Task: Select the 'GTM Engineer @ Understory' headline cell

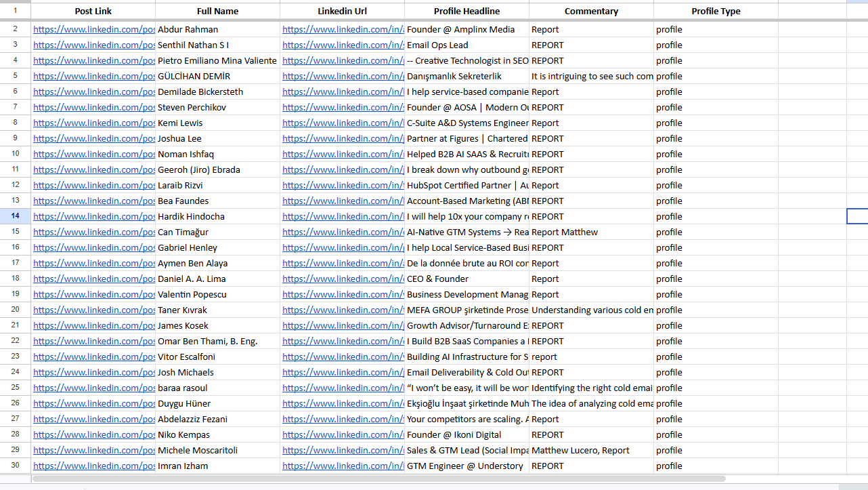Action: click(467, 466)
